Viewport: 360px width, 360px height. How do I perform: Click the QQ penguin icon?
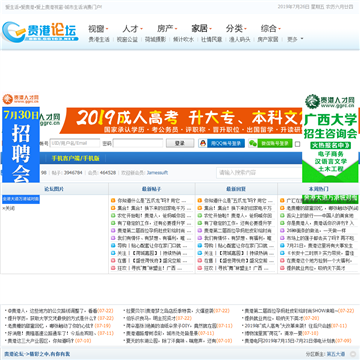pos(203,143)
